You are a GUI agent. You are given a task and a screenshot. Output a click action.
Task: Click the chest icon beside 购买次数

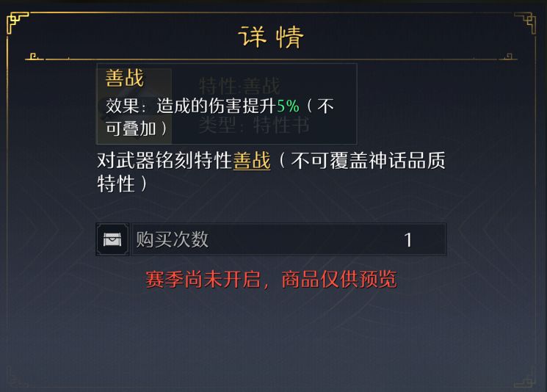click(x=112, y=239)
